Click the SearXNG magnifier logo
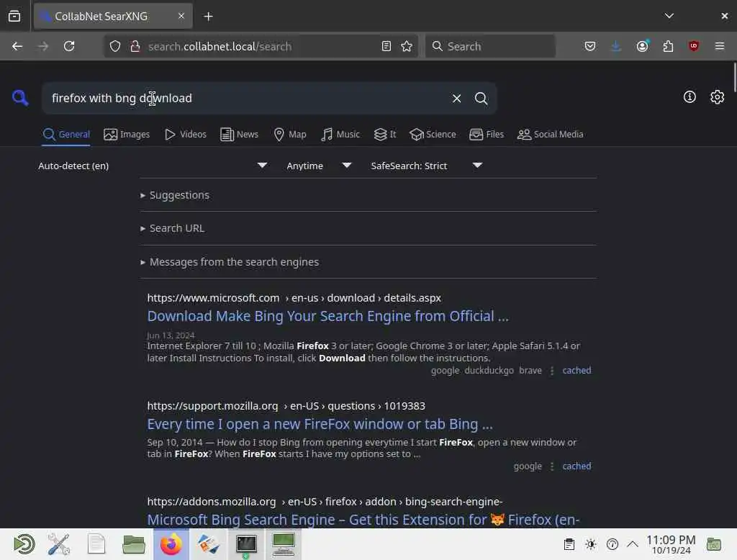Viewport: 737px width, 560px height. coord(19,98)
